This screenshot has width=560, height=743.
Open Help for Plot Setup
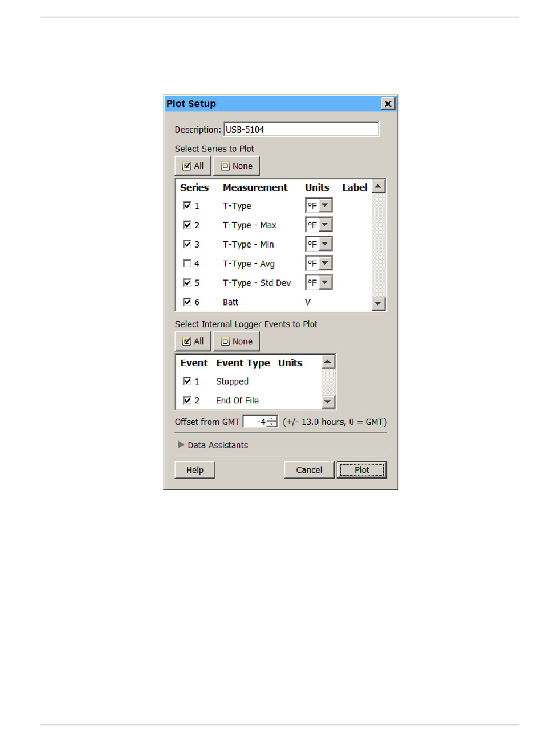(x=195, y=470)
